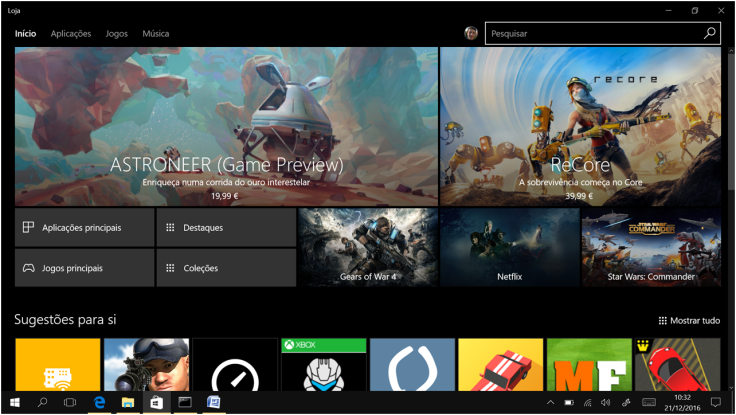Select the Gears of War 4 tile
Image resolution: width=736 pixels, height=415 pixels.
(368, 247)
